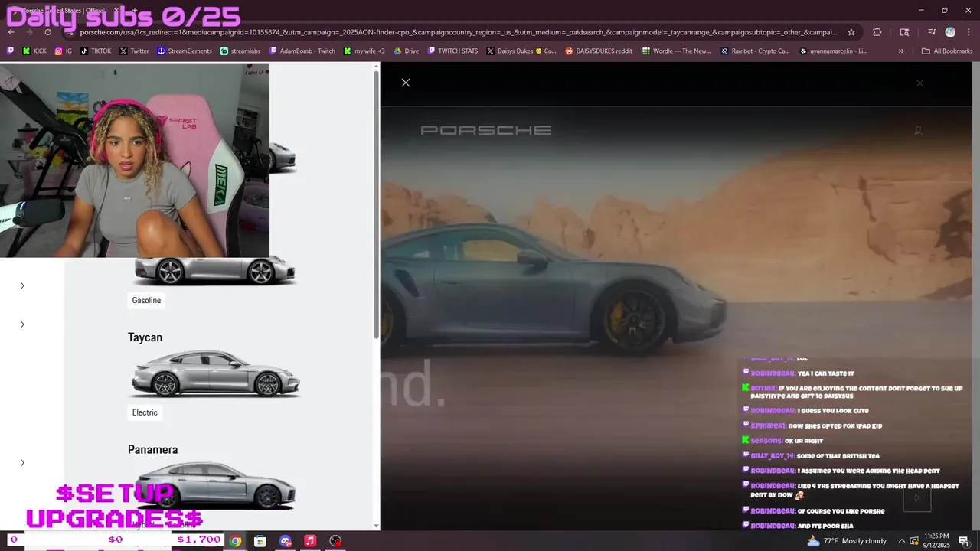Click the Electric tag under Taycan
Screen dimensions: 980x551
point(145,412)
